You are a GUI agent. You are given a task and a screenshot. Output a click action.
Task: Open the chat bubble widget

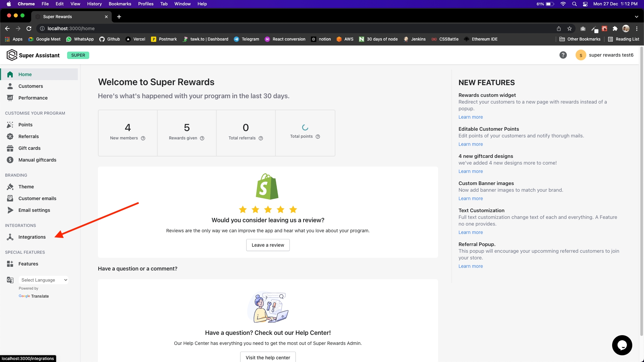[622, 345]
